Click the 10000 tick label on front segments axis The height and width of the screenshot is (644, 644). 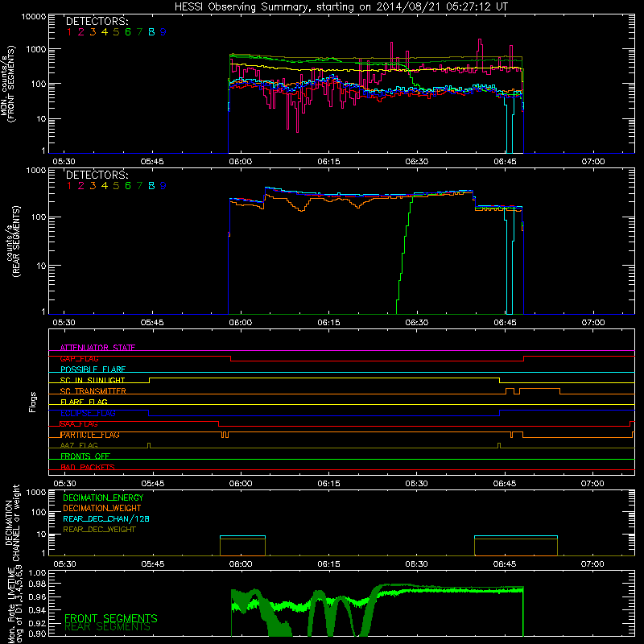pos(34,17)
